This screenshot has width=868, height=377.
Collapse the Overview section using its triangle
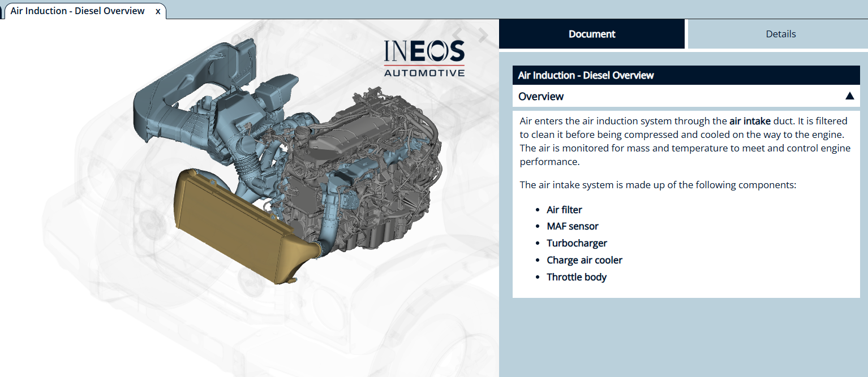coord(849,96)
